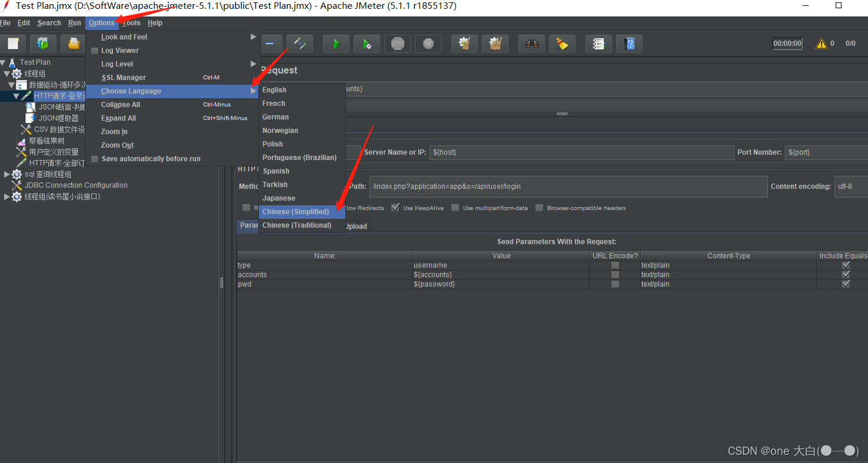
Task: Click the Port Number field
Action: [826, 152]
